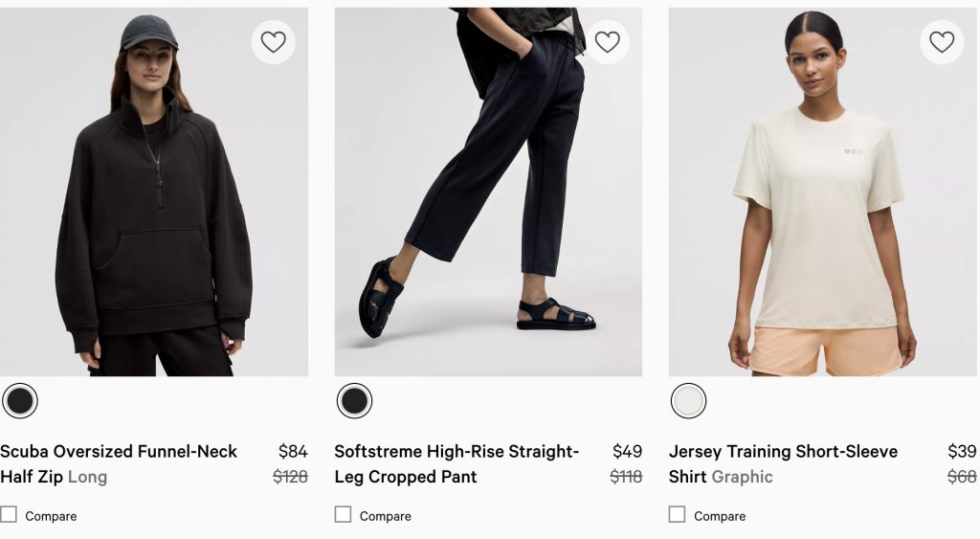The width and height of the screenshot is (980, 539).
Task: Add Jersey Training Shirt to wishlist
Action: [942, 42]
